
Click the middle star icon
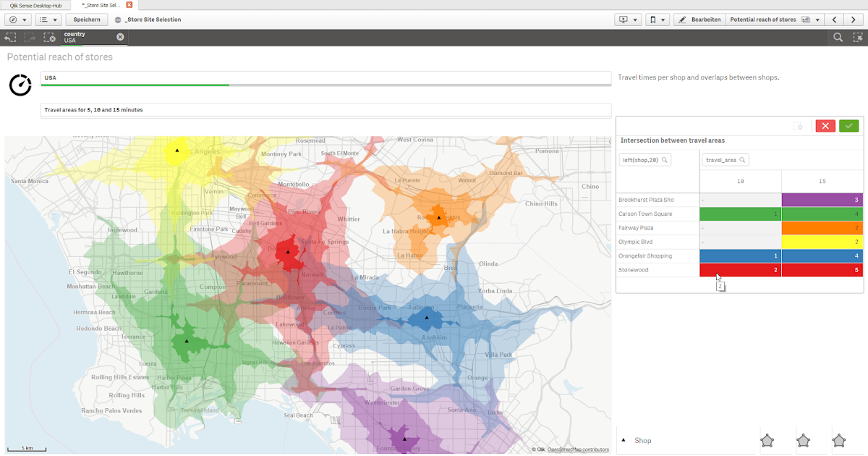(803, 440)
